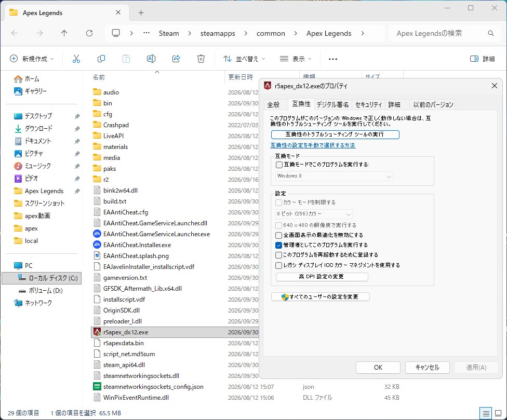Select the Crashpad folder
This screenshot has width=507, height=420.
(x=111, y=125)
